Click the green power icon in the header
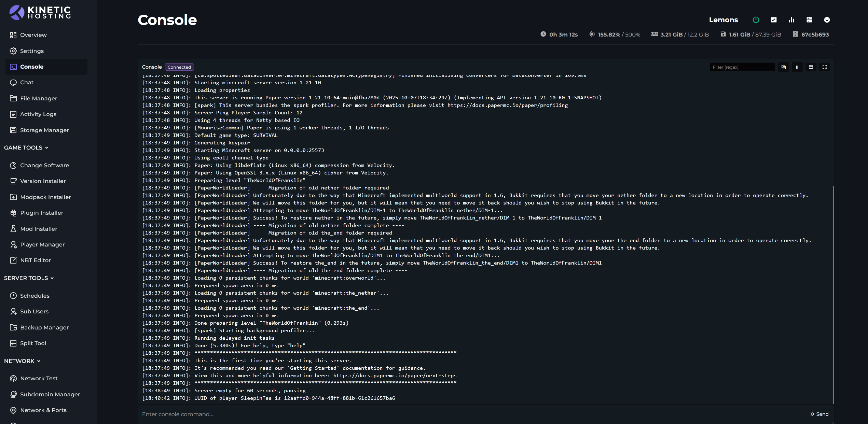Image resolution: width=868 pixels, height=424 pixels. (756, 20)
